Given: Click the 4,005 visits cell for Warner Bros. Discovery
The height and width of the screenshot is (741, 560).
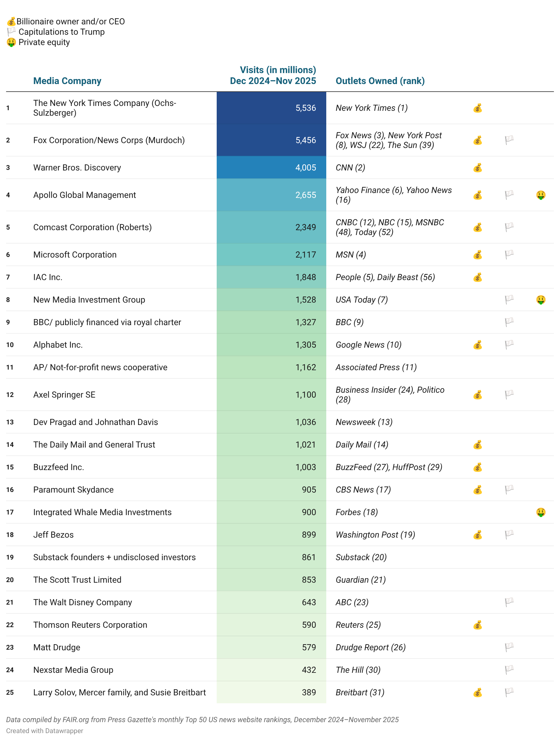Looking at the screenshot, I should (305, 167).
